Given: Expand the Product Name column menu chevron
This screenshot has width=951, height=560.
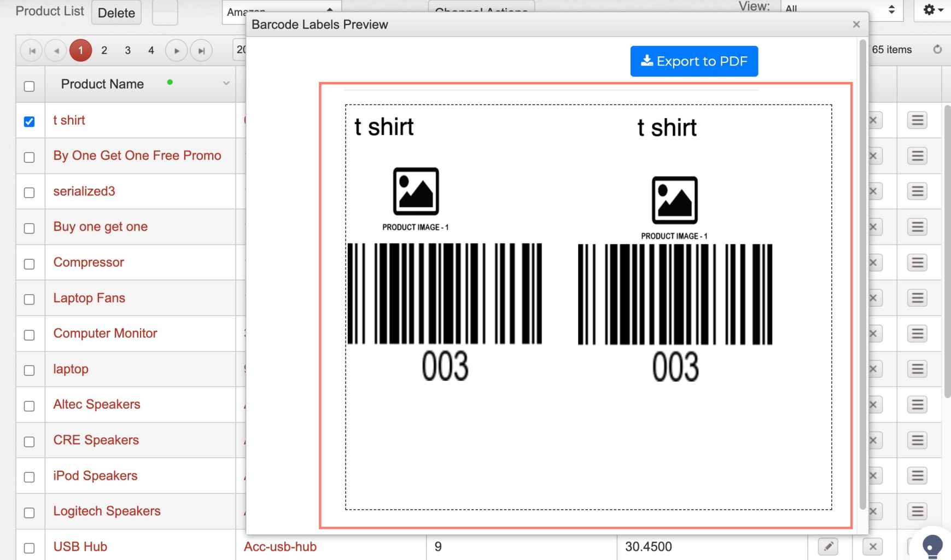Looking at the screenshot, I should (226, 84).
